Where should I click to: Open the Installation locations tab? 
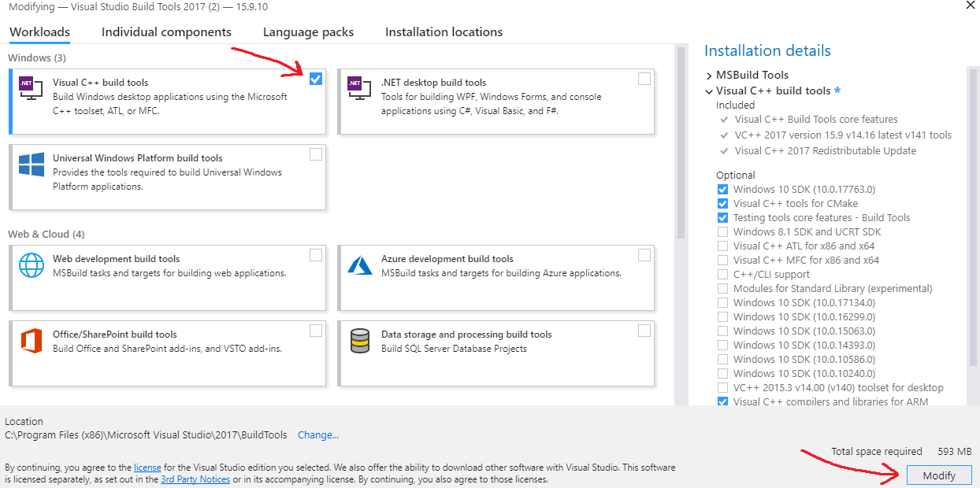[444, 32]
